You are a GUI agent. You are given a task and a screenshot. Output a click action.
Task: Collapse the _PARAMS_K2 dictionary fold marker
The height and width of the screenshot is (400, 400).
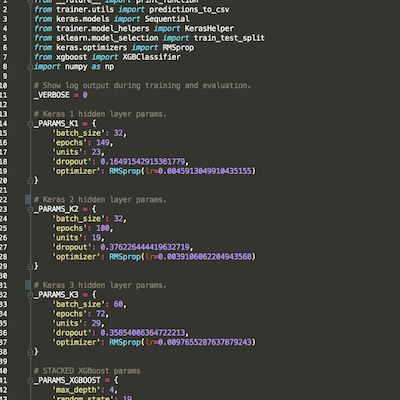30,209
